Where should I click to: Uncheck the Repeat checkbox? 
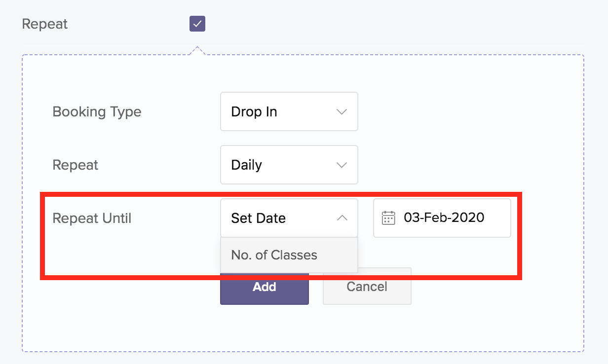(197, 24)
